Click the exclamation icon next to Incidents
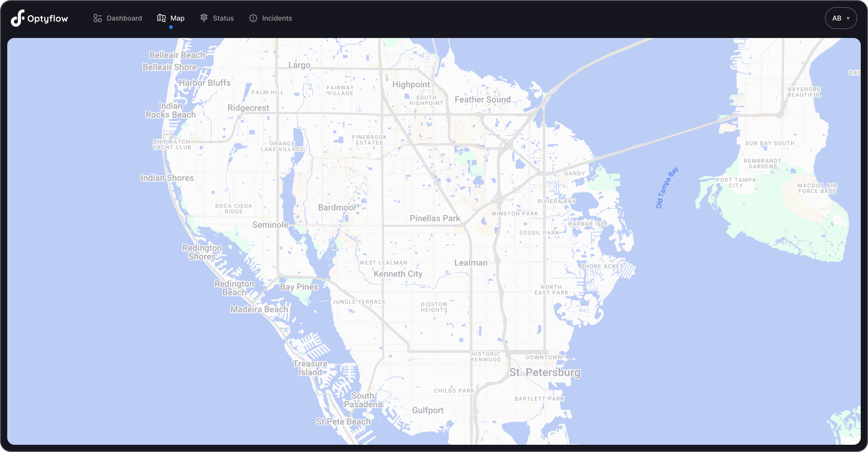868x452 pixels. click(253, 18)
